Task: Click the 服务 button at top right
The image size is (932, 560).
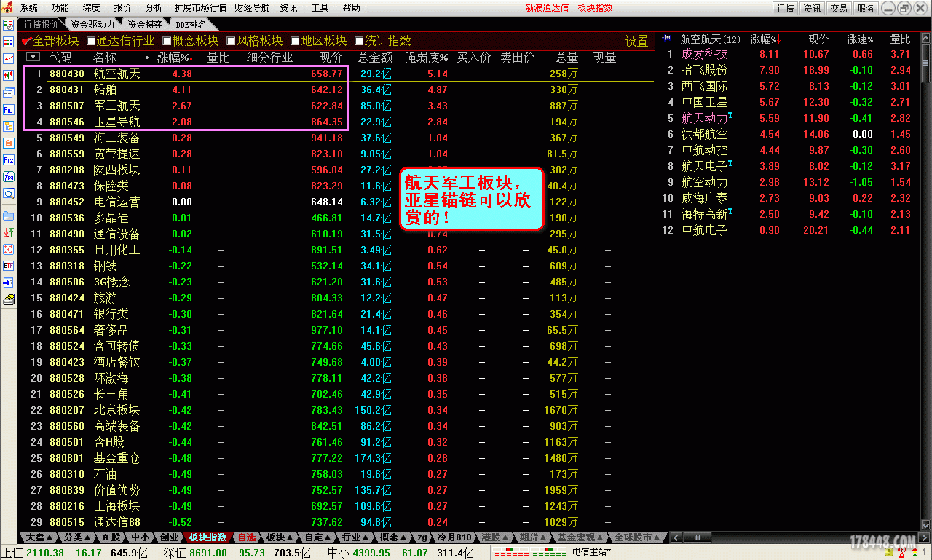Action: [866, 8]
